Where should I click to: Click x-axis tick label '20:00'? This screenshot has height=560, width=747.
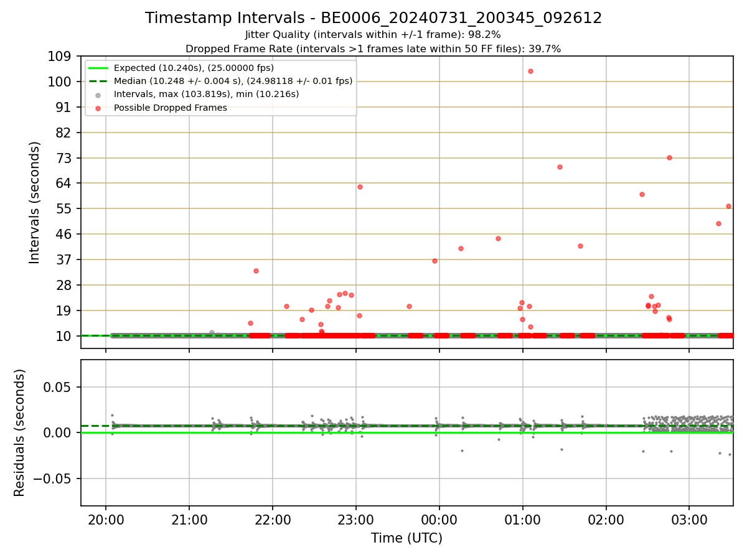click(106, 520)
